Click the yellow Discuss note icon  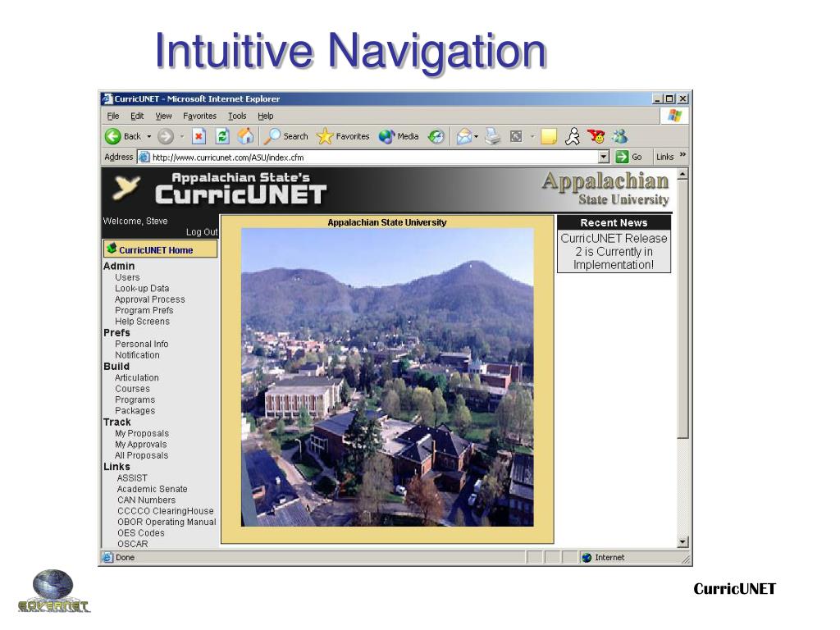tap(549, 137)
